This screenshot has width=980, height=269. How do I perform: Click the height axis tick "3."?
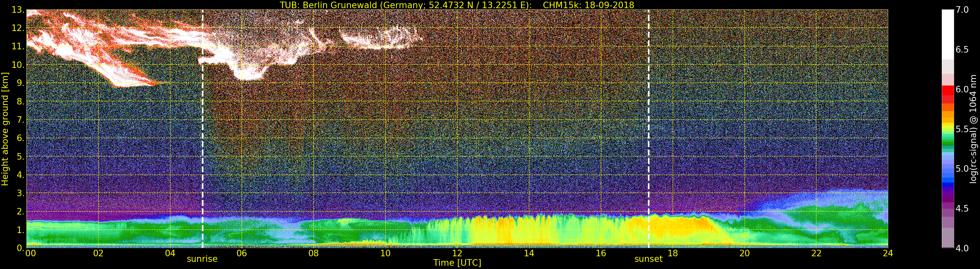pos(20,193)
